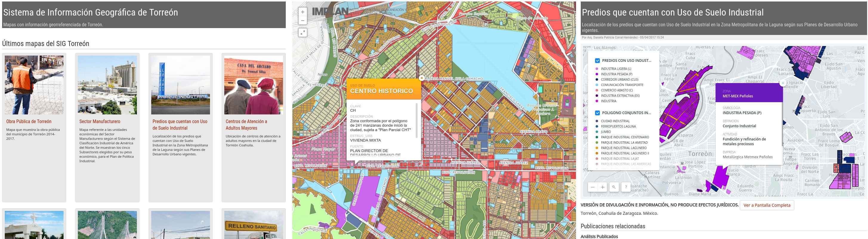Close the Centro Historico popup
Screen dimensions: 868x239
(x=421, y=78)
